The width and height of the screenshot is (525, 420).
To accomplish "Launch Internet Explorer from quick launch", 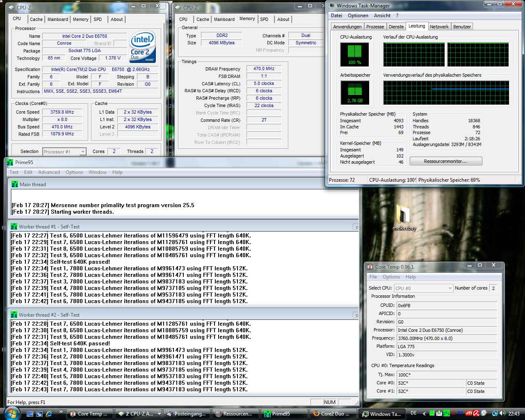I will tap(49, 414).
